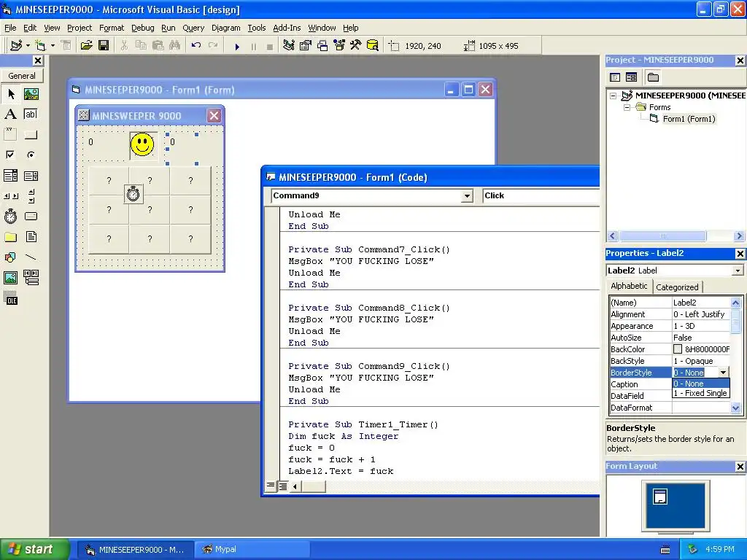747x560 pixels.
Task: Open the Project Explorer via toolbar icon
Action: [x=289, y=46]
